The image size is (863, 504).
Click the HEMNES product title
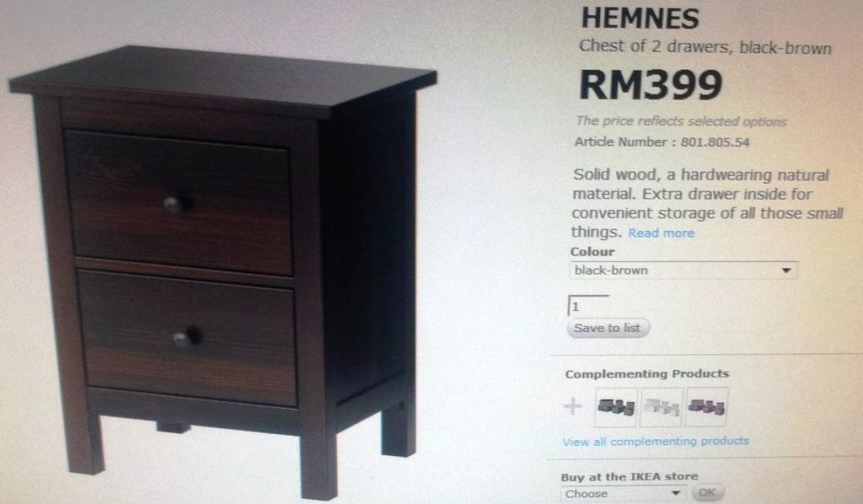[x=641, y=19]
